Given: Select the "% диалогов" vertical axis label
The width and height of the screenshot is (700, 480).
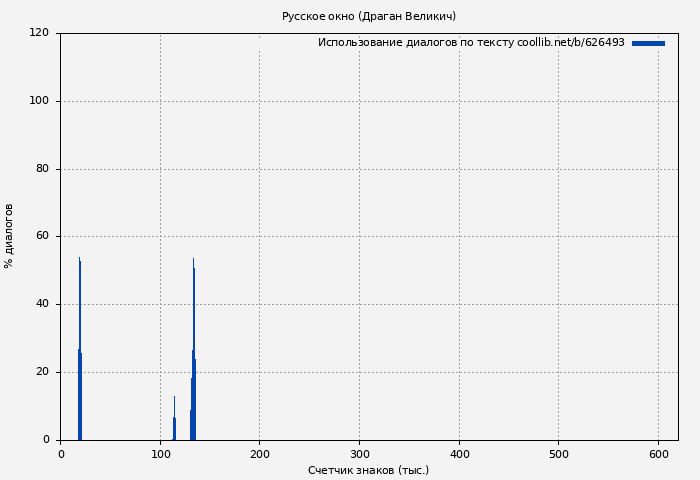Looking at the screenshot, I should coord(9,236).
